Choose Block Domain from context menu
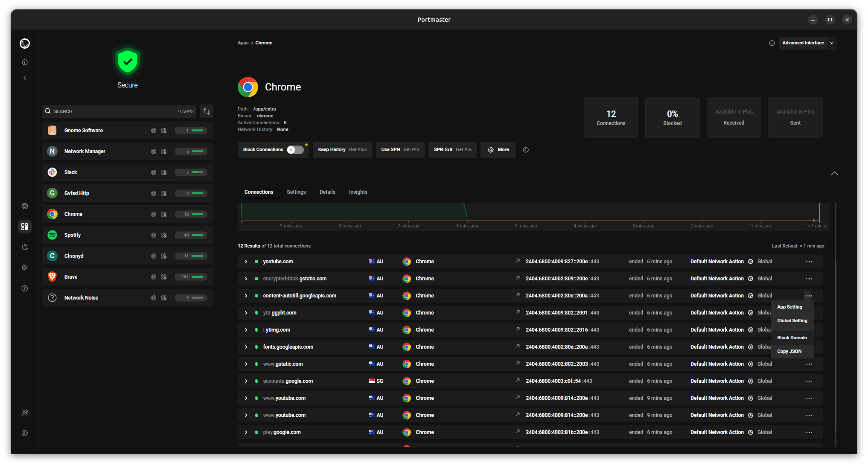 792,338
